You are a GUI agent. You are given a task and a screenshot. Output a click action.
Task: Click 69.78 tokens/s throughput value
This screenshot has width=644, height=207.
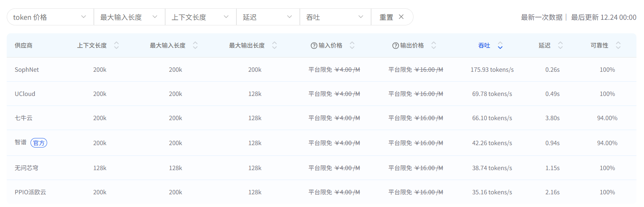click(x=492, y=94)
